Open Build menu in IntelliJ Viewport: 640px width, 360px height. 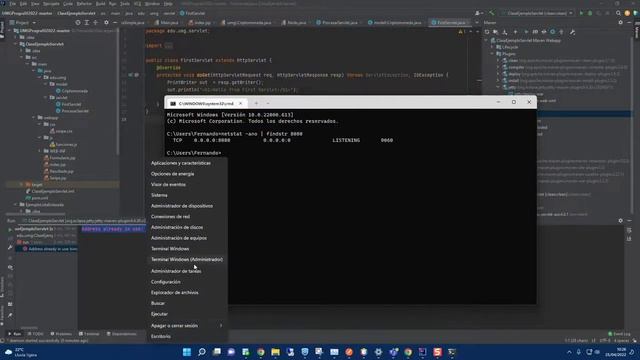100,4
